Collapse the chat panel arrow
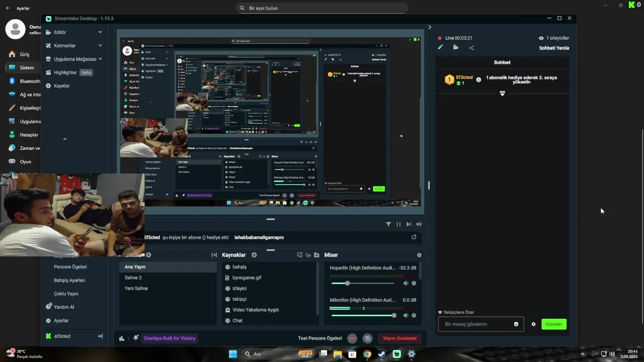This screenshot has width=644, height=362. pos(430,27)
